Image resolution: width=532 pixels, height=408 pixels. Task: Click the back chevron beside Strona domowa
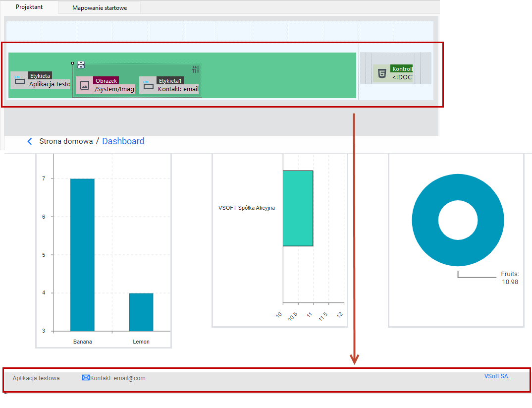click(x=30, y=141)
